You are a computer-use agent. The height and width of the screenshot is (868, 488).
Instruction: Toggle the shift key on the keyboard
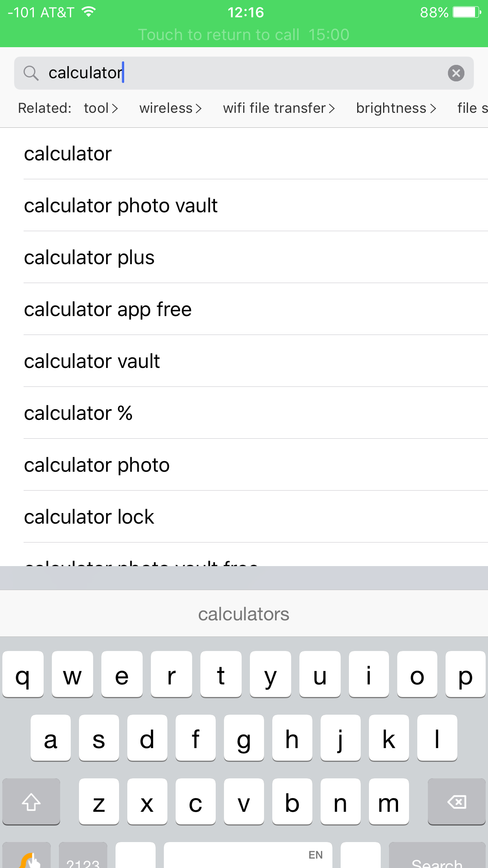(31, 802)
